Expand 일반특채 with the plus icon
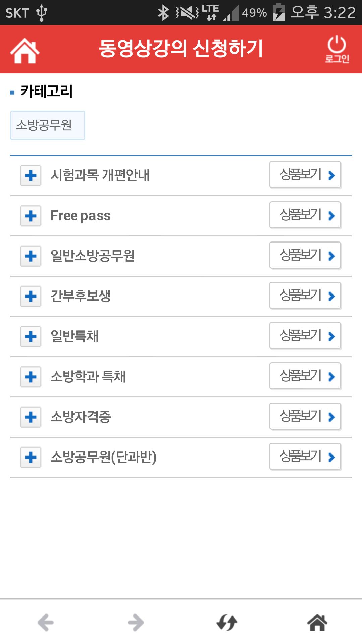This screenshot has width=362, height=644. [31, 336]
